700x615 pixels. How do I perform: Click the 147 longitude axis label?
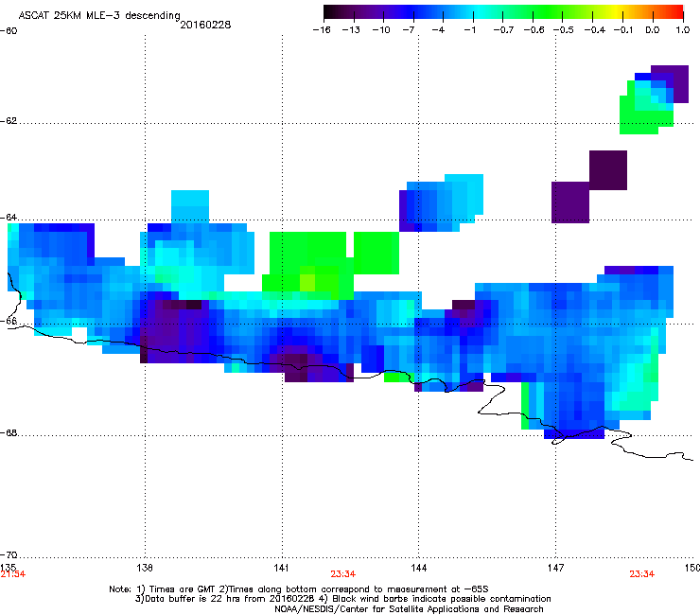pos(555,568)
